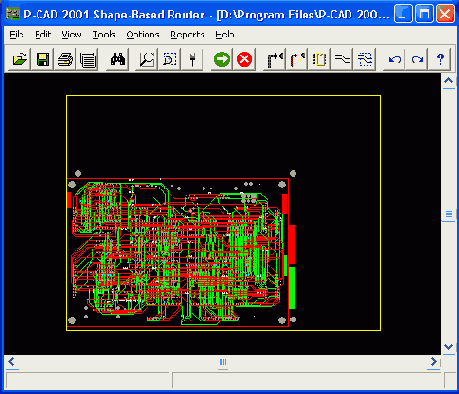Viewport: 459px width, 394px height.
Task: Click the P-CAD application icon in title bar
Action: coord(13,14)
